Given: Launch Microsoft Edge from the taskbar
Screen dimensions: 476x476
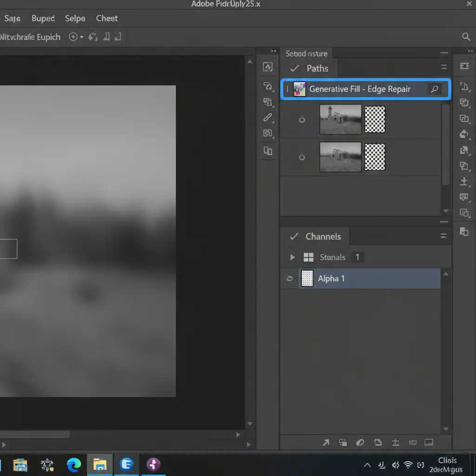Looking at the screenshot, I should [x=73, y=464].
